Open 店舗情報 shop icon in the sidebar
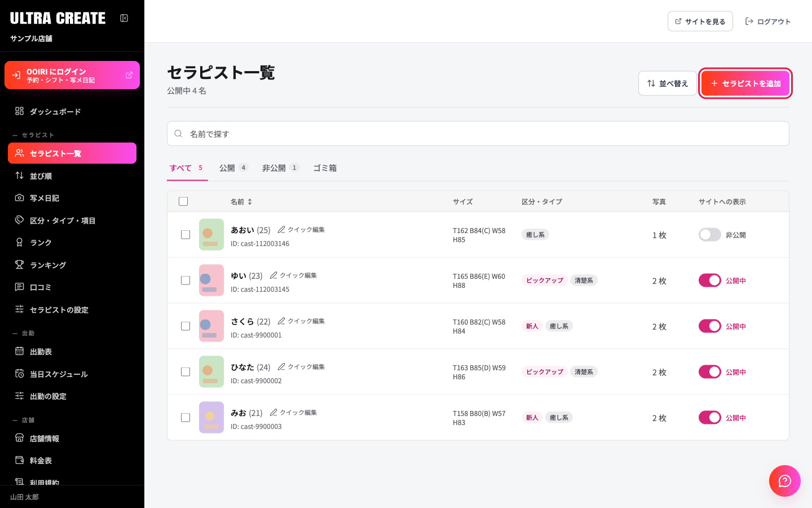The image size is (812, 508). pyautogui.click(x=19, y=438)
